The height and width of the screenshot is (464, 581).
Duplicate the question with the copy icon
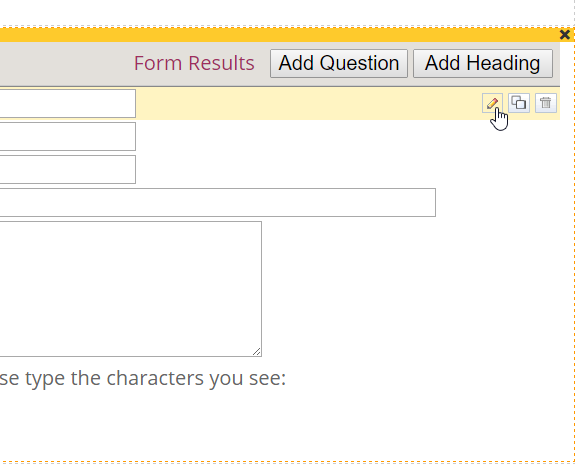click(x=519, y=103)
